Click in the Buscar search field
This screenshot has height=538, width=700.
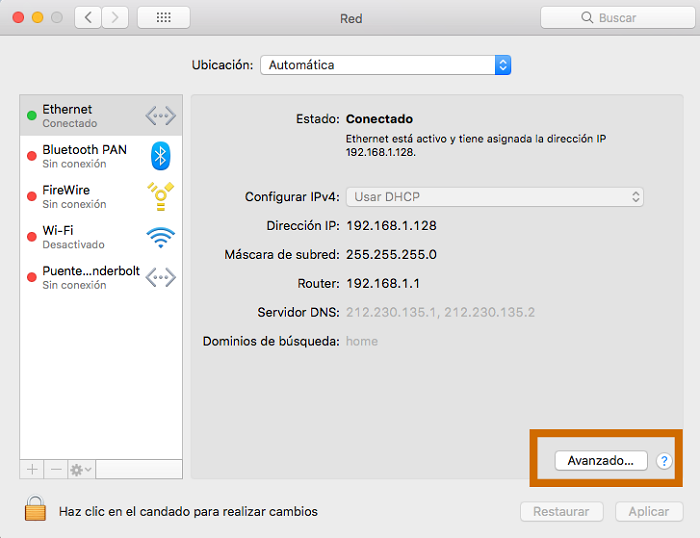pos(615,18)
